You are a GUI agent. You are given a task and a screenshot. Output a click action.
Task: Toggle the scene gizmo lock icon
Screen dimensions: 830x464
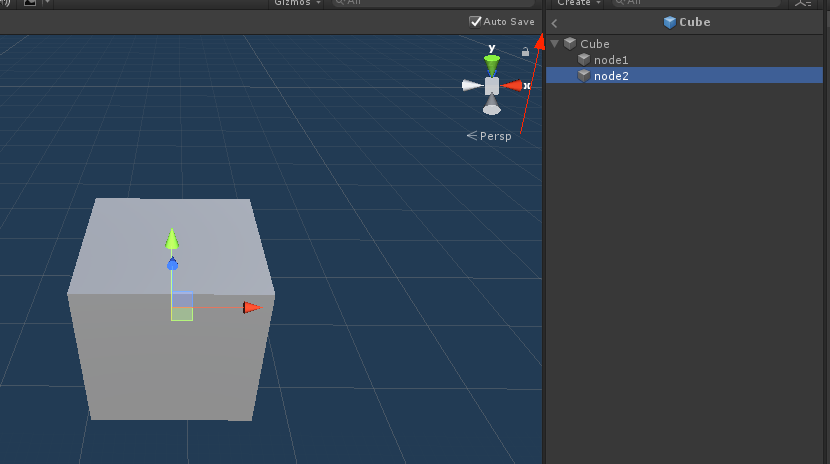pyautogui.click(x=525, y=52)
